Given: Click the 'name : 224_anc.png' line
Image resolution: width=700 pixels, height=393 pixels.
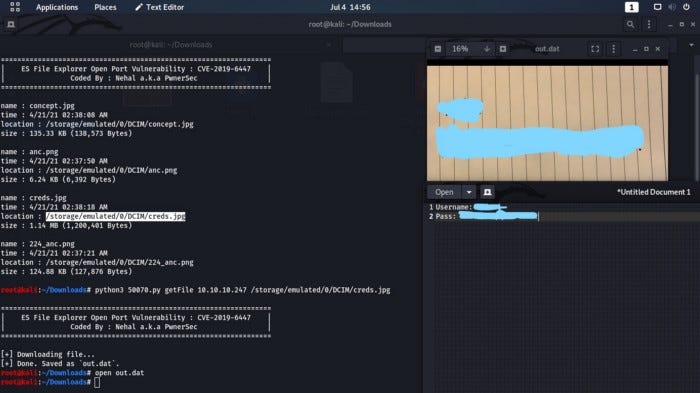Looking at the screenshot, I should [38, 244].
